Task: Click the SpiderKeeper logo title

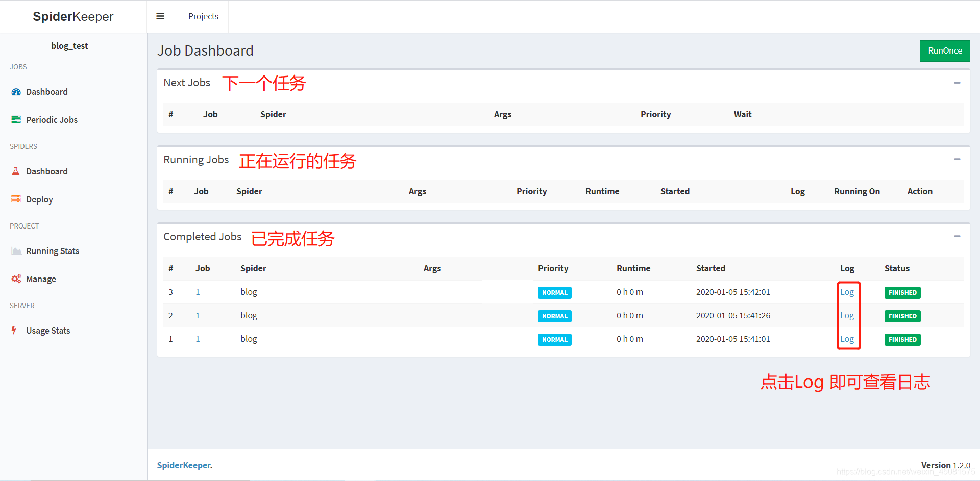Action: (73, 16)
